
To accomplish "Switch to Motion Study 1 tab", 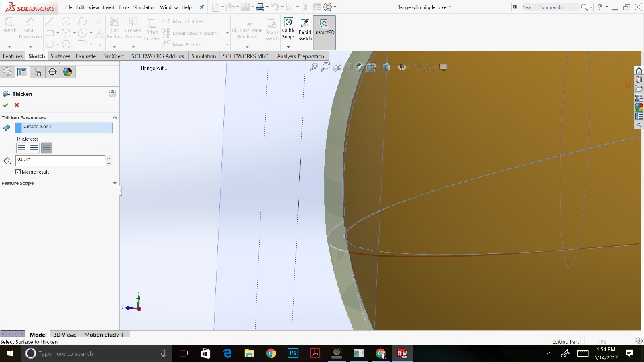I will click(x=103, y=335).
